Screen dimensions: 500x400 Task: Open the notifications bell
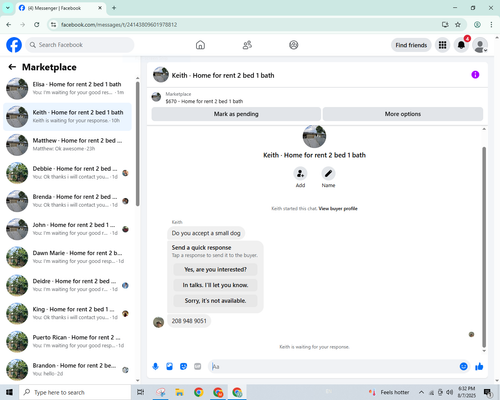461,45
